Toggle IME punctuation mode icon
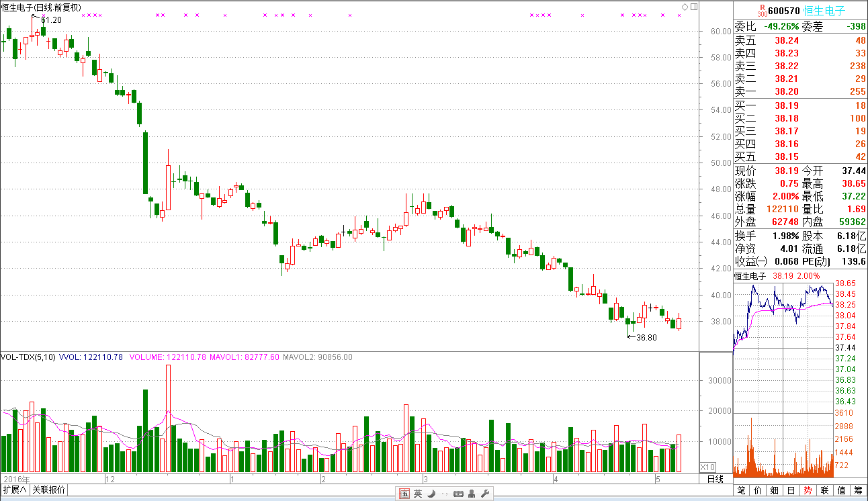The height and width of the screenshot is (501, 868). (x=443, y=494)
